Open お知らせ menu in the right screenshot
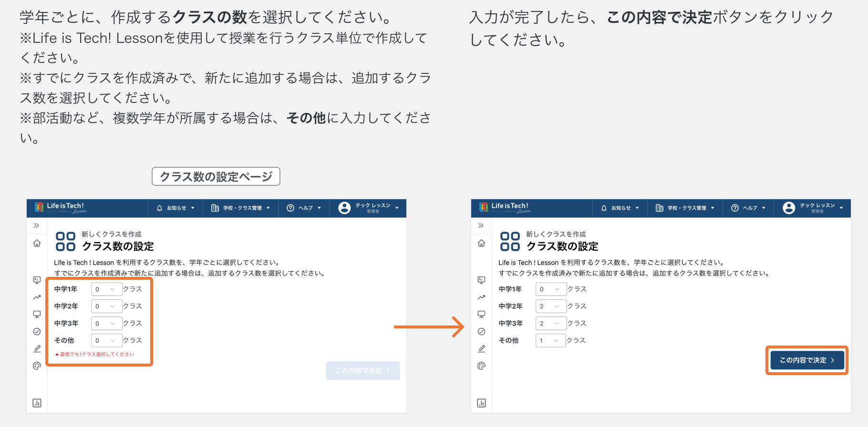Image resolution: width=868 pixels, height=427 pixels. [620, 208]
